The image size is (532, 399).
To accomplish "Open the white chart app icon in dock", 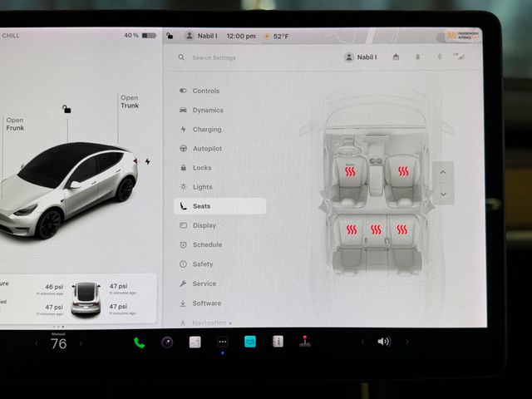I will 195,342.
